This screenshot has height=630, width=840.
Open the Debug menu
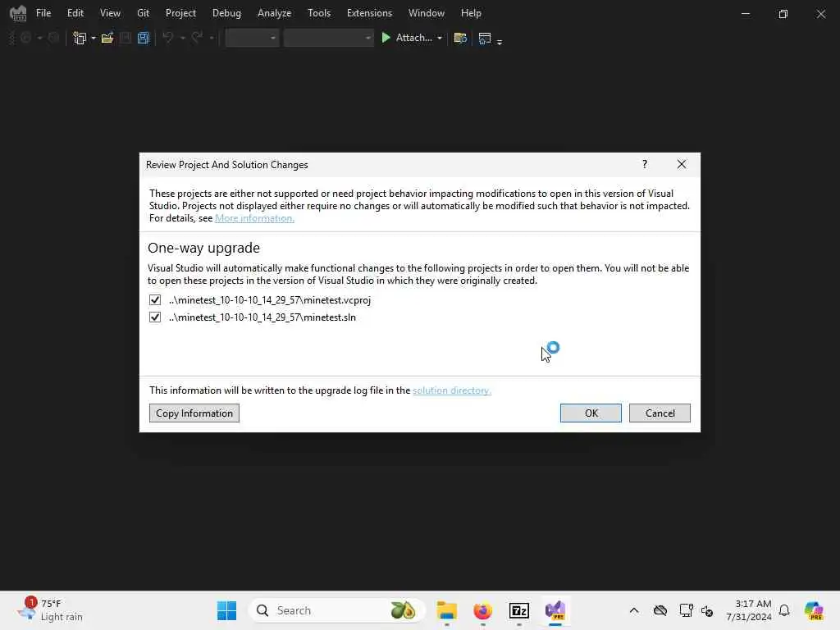(x=226, y=13)
